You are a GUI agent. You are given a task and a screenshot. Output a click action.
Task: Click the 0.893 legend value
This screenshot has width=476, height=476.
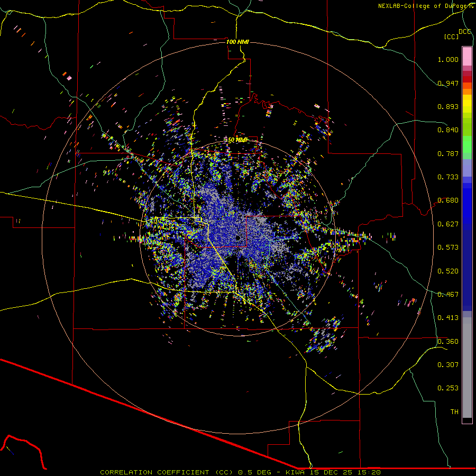[448, 106]
